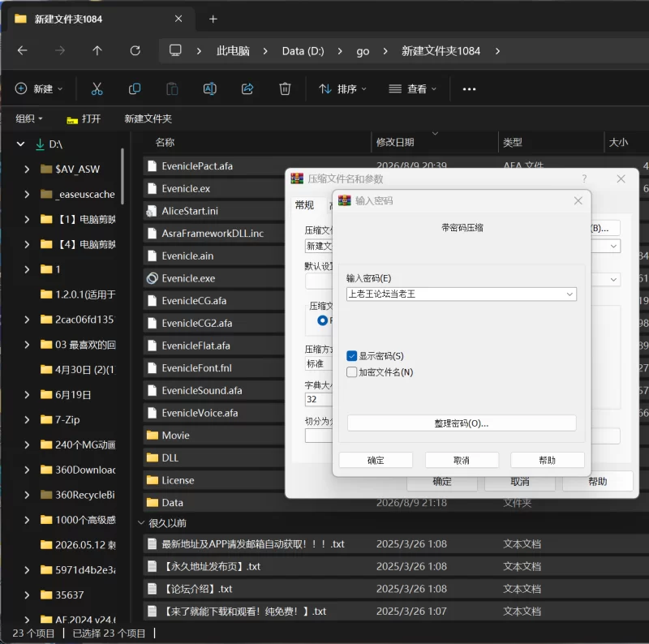
Task: Expand the 1000个高级感 folder in tree
Action: [27, 520]
